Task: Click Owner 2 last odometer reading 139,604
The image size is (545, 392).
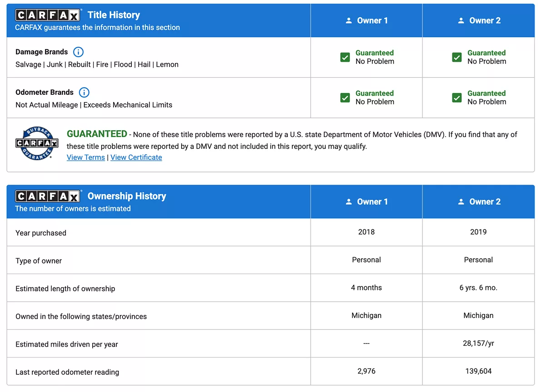Action: pyautogui.click(x=478, y=371)
